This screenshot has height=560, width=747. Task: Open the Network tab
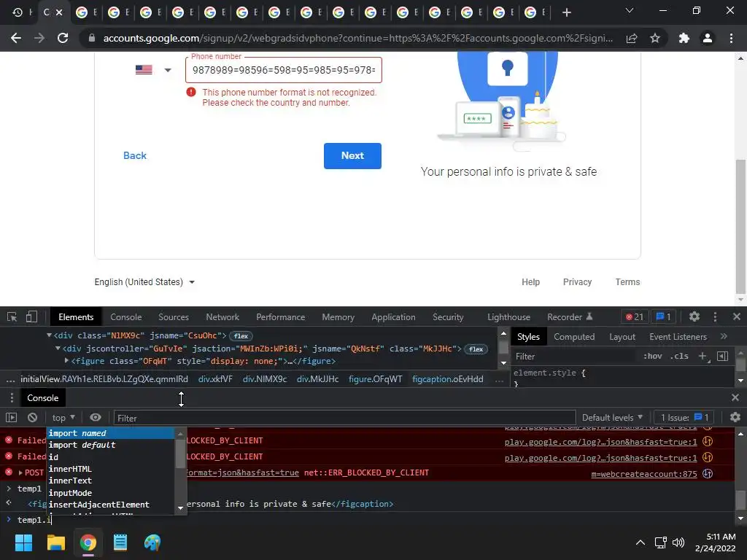coord(222,316)
